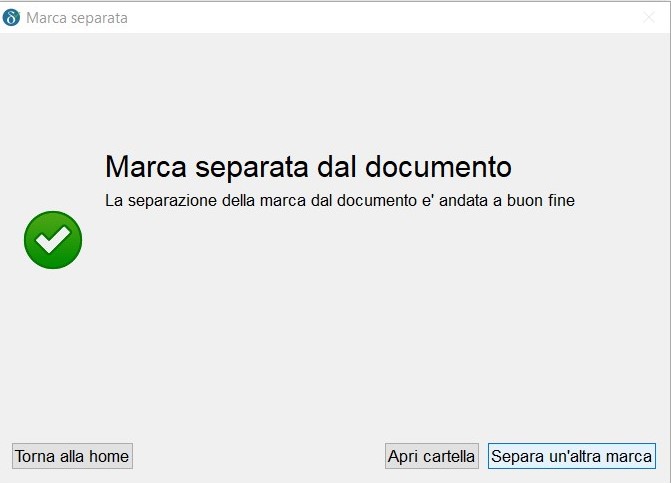Image resolution: width=671 pixels, height=483 pixels.
Task: Click the app logo in title bar
Action: point(12,17)
